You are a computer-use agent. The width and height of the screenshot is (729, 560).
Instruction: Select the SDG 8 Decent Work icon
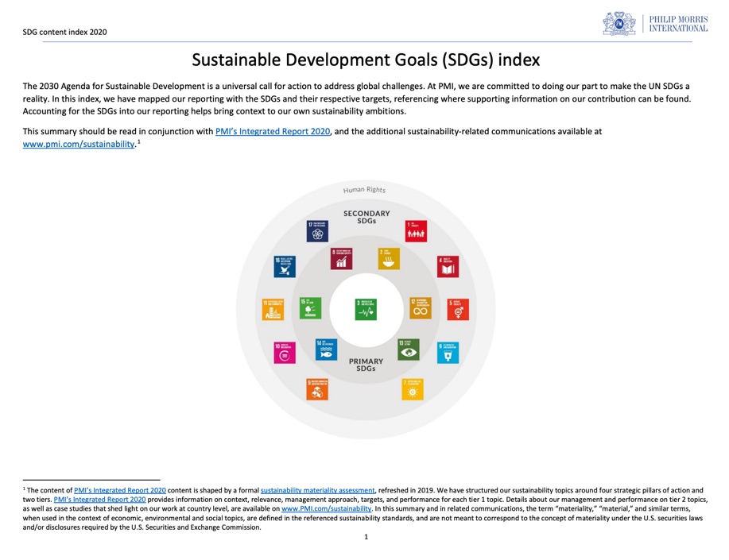[x=341, y=259]
